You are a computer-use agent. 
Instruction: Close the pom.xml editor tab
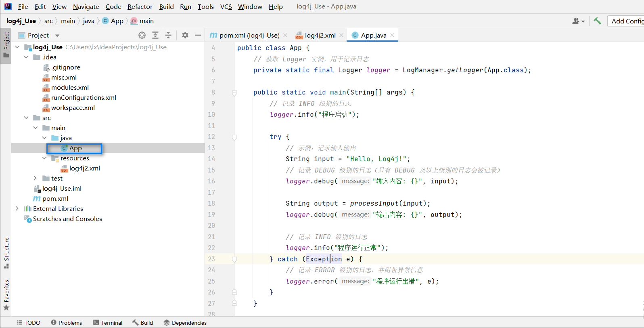(285, 35)
